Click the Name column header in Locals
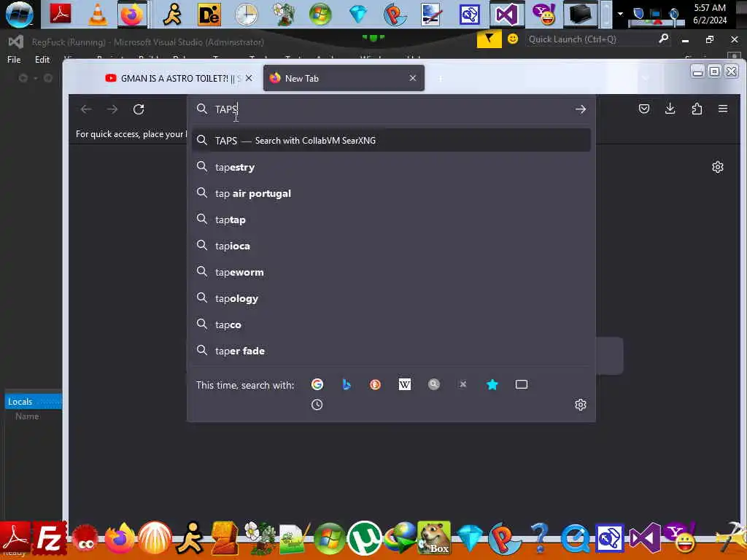 click(x=27, y=416)
